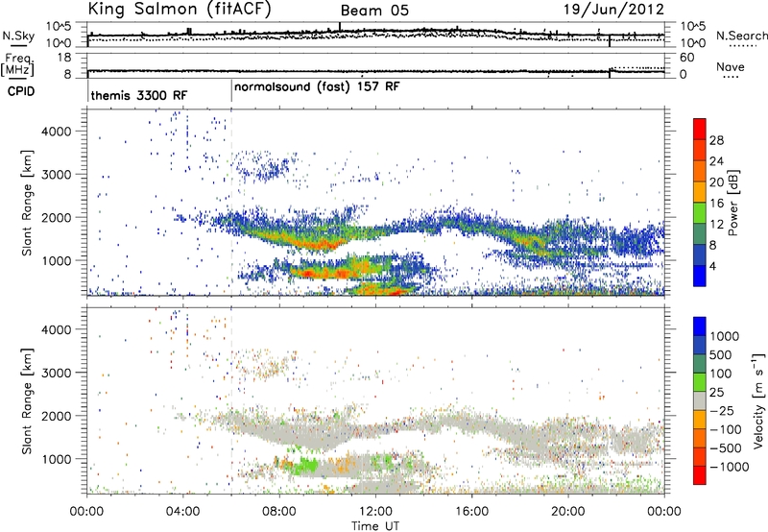Click the dark blue top of velocity colorbar

tap(700, 326)
